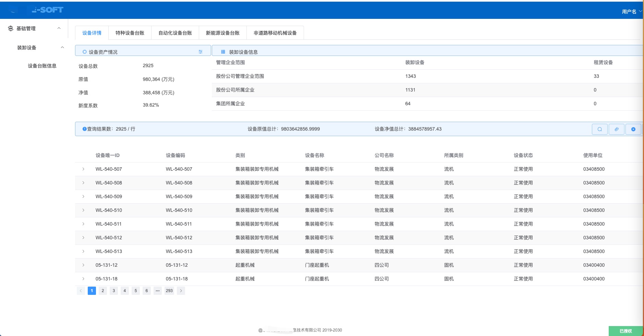Expand row WL-540-511
This screenshot has width=644, height=336.
83,224
